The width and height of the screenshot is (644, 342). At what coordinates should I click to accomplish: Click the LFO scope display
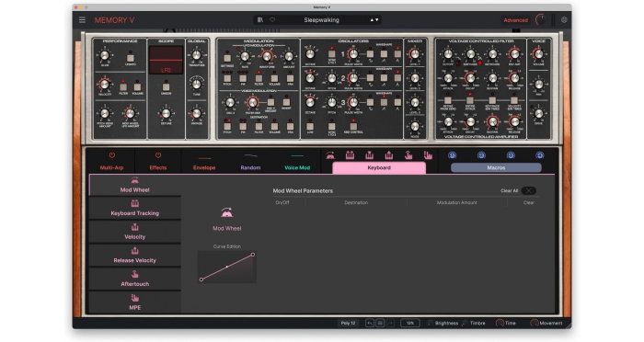166,60
